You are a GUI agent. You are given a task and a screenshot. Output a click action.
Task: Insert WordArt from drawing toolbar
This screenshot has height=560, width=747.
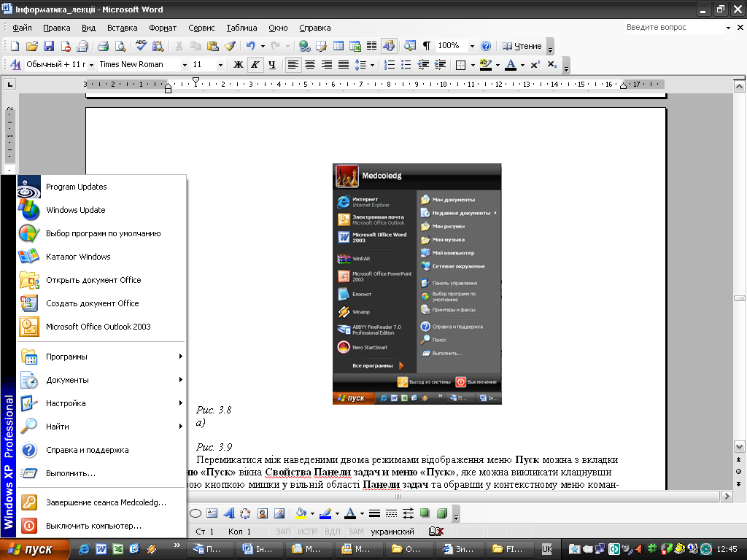point(229,513)
